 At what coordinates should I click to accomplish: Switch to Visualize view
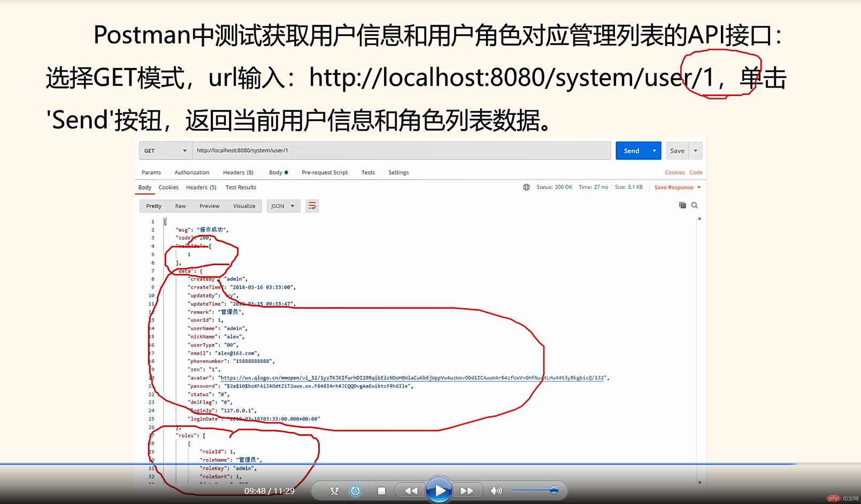click(244, 206)
